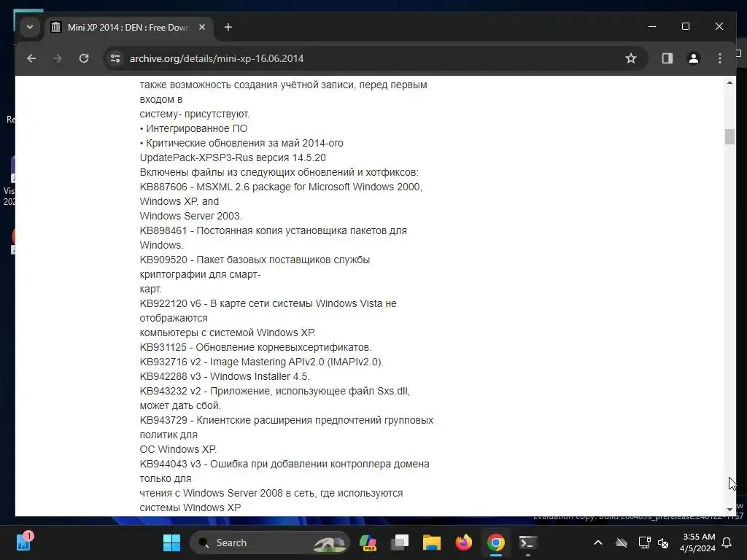747x560 pixels.
Task: Click the taskbar Search box
Action: (270, 542)
